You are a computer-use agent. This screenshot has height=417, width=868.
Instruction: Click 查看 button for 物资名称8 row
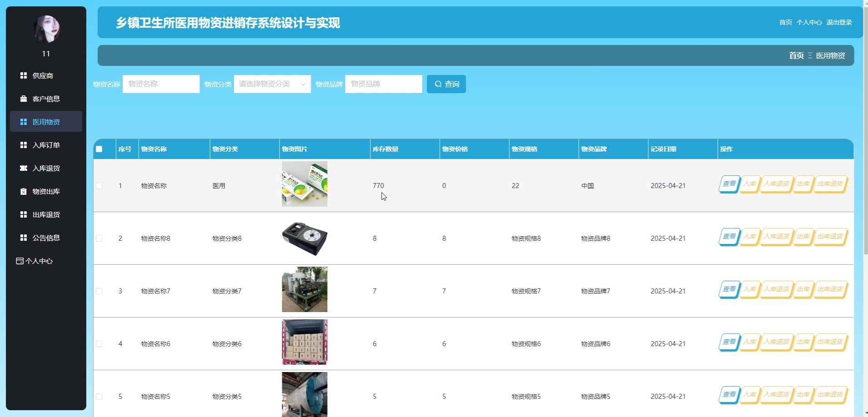click(x=729, y=237)
